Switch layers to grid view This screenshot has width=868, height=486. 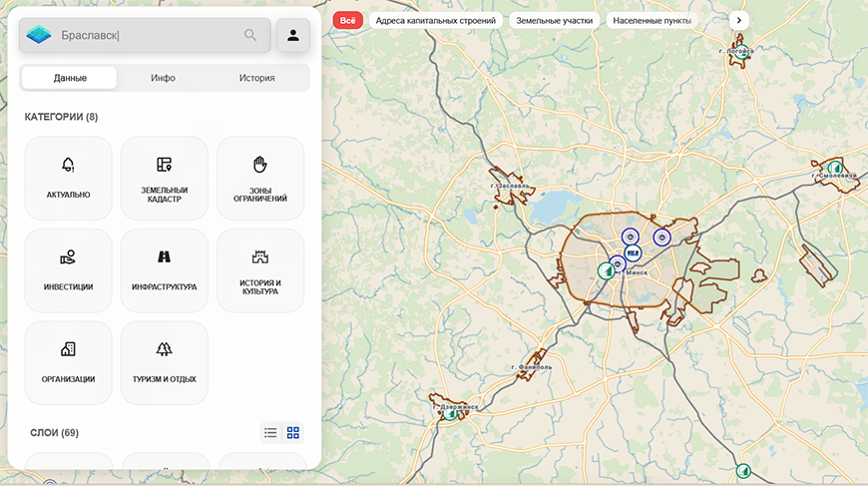pos(293,433)
